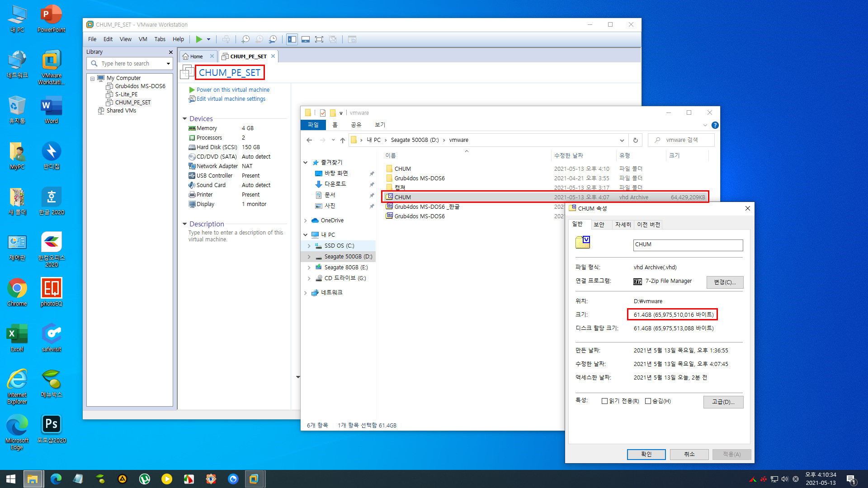Close the Library panel
868x488 pixels.
coord(171,52)
